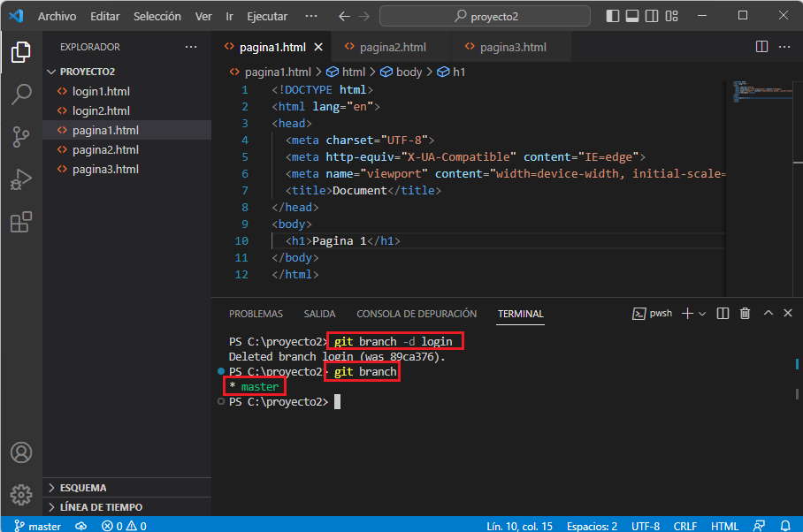Open editor More Actions ellipsis

(x=784, y=47)
